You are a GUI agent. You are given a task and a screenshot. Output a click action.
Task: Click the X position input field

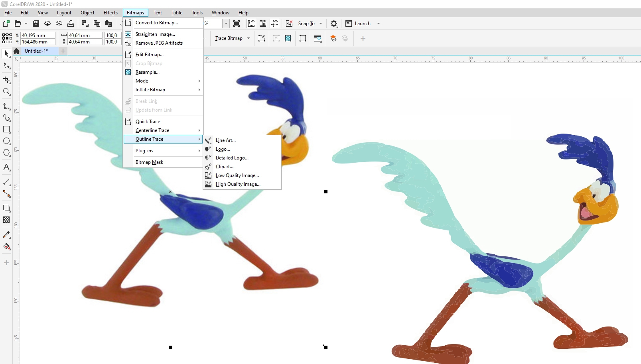37,35
